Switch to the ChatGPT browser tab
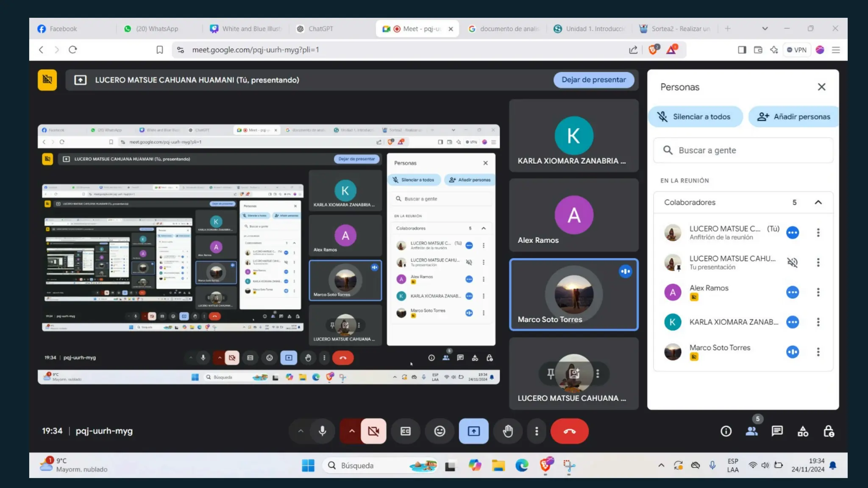The height and width of the screenshot is (488, 868). click(320, 29)
